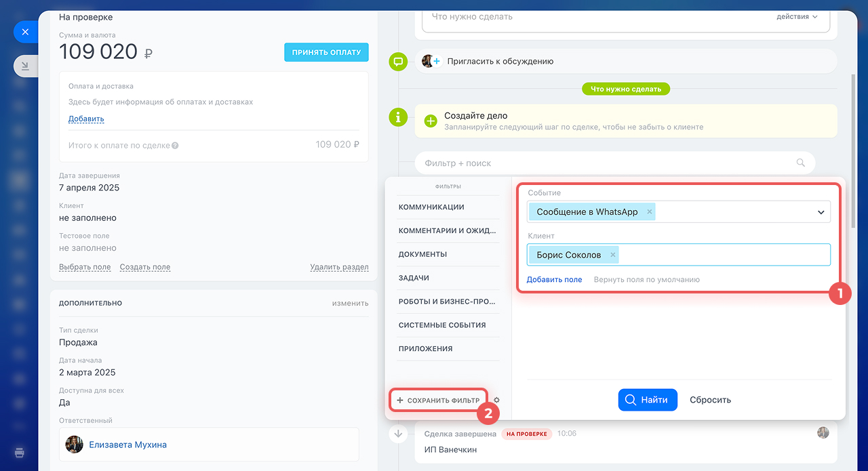Click the Выбрать поле link
This screenshot has width=868, height=471.
tap(85, 267)
